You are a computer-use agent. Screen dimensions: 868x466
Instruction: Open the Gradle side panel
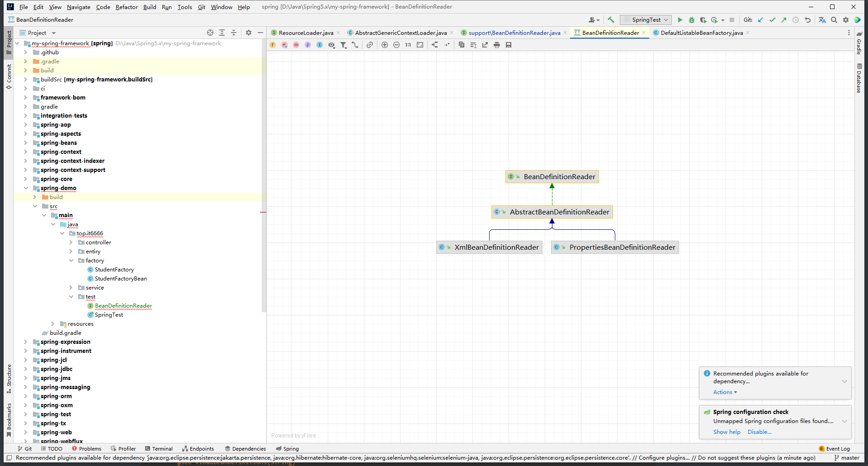[x=859, y=43]
